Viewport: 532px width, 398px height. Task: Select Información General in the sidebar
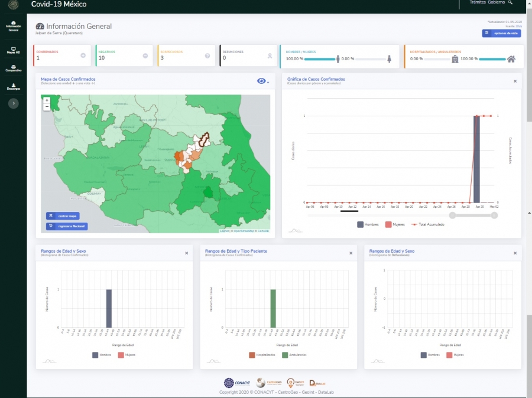tap(13, 26)
